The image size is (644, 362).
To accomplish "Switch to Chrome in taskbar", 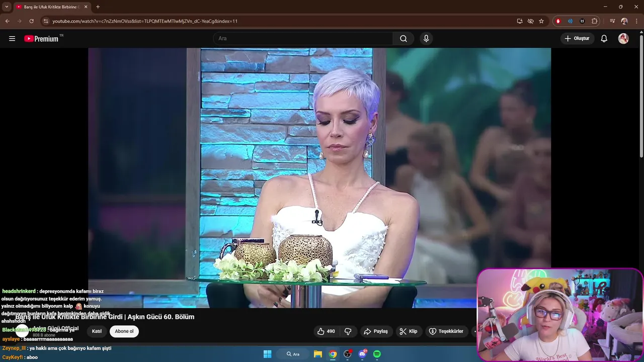I will click(333, 354).
